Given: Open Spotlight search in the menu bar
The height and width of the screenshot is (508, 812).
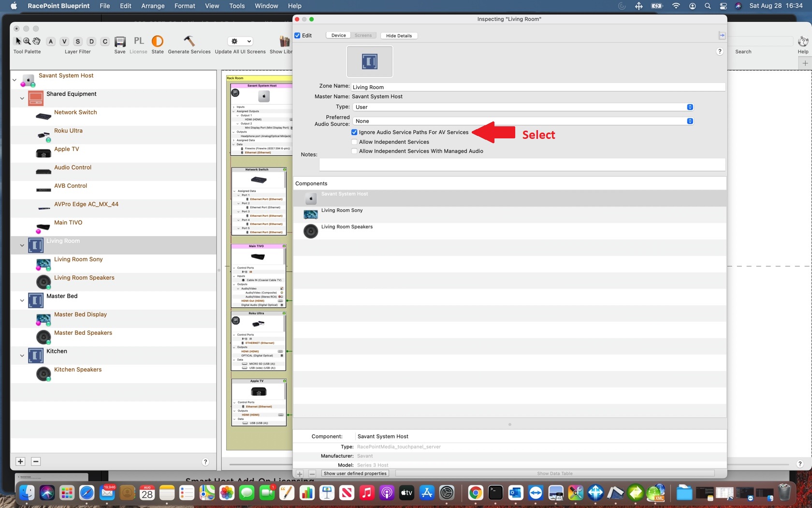Looking at the screenshot, I should click(708, 6).
